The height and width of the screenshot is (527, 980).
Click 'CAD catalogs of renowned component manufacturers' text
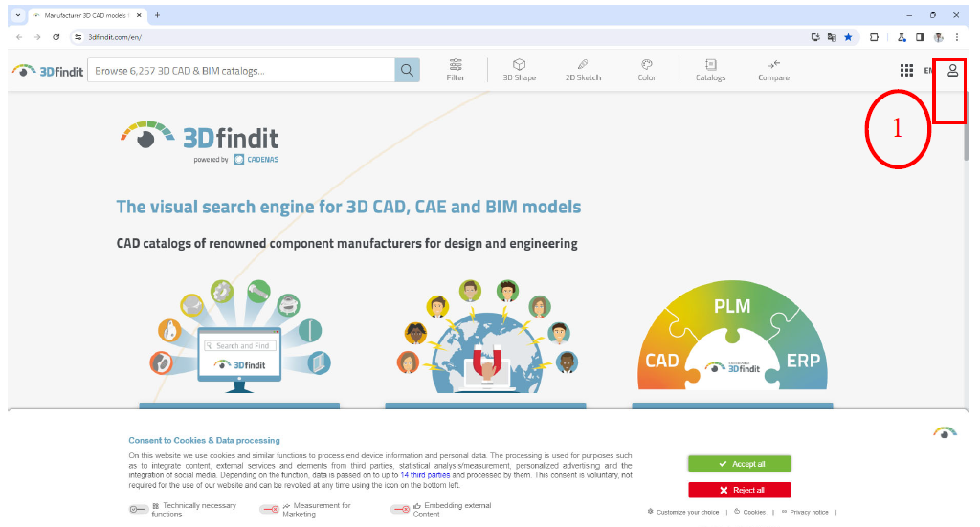346,243
